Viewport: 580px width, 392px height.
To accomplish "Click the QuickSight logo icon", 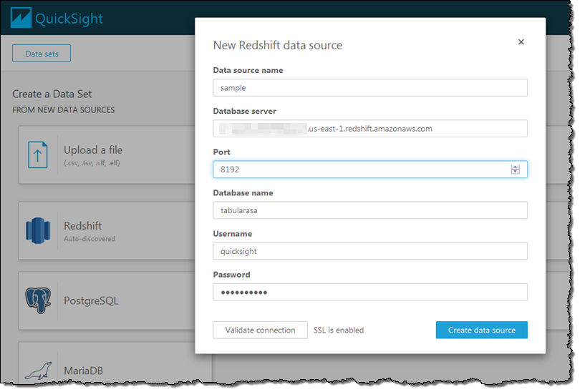I will click(21, 18).
